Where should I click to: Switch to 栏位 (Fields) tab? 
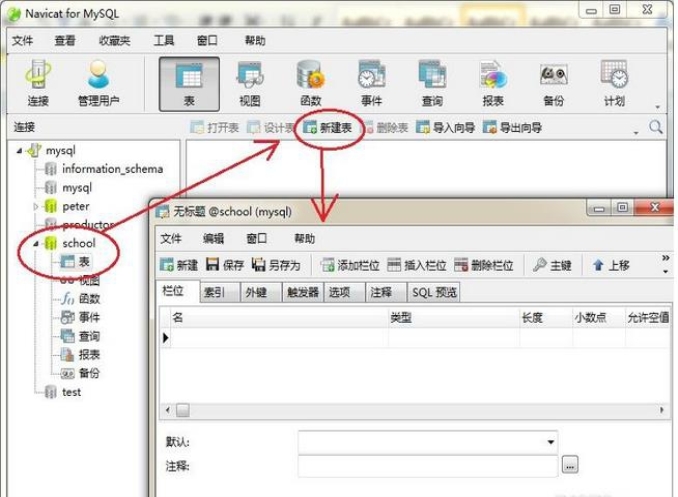[178, 291]
